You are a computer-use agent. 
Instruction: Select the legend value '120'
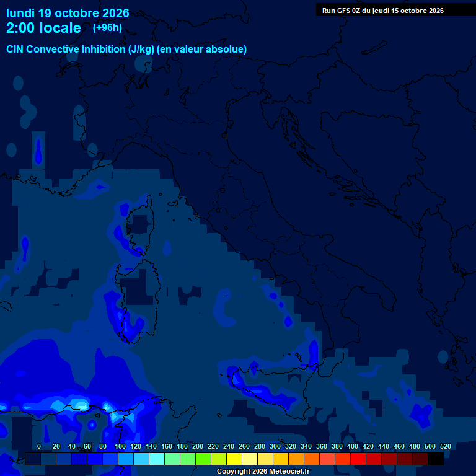pyautogui.click(x=135, y=446)
